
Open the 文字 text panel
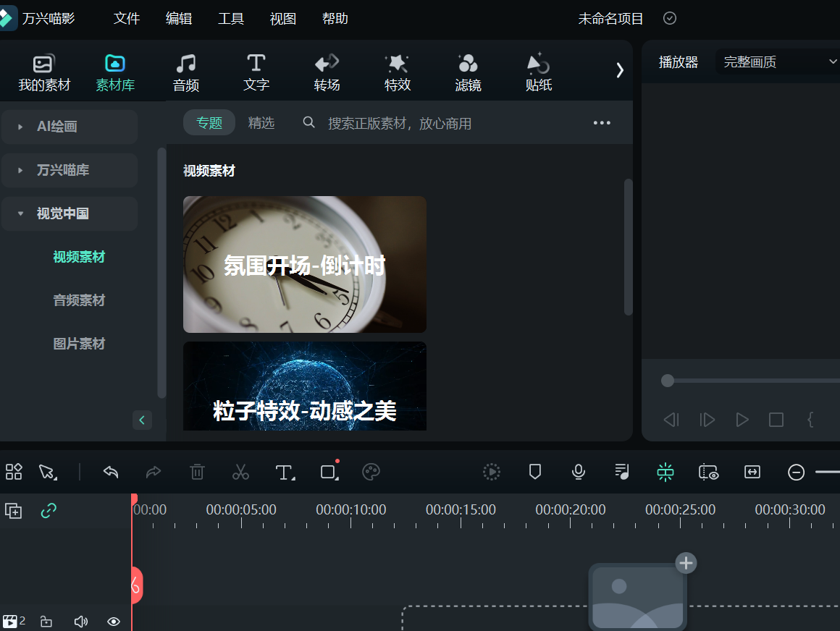point(256,72)
